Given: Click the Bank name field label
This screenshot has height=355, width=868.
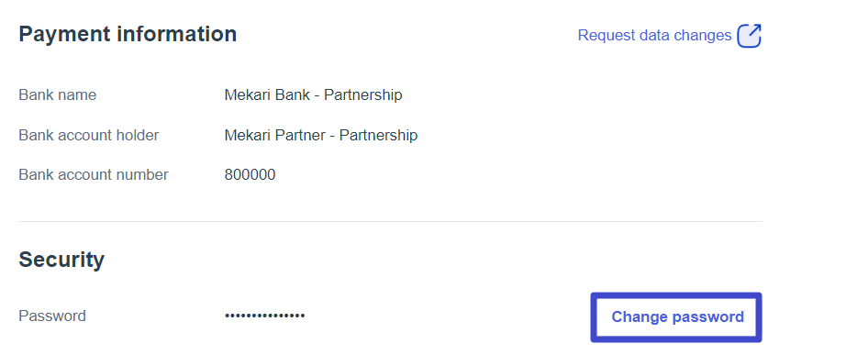Looking at the screenshot, I should pos(58,95).
